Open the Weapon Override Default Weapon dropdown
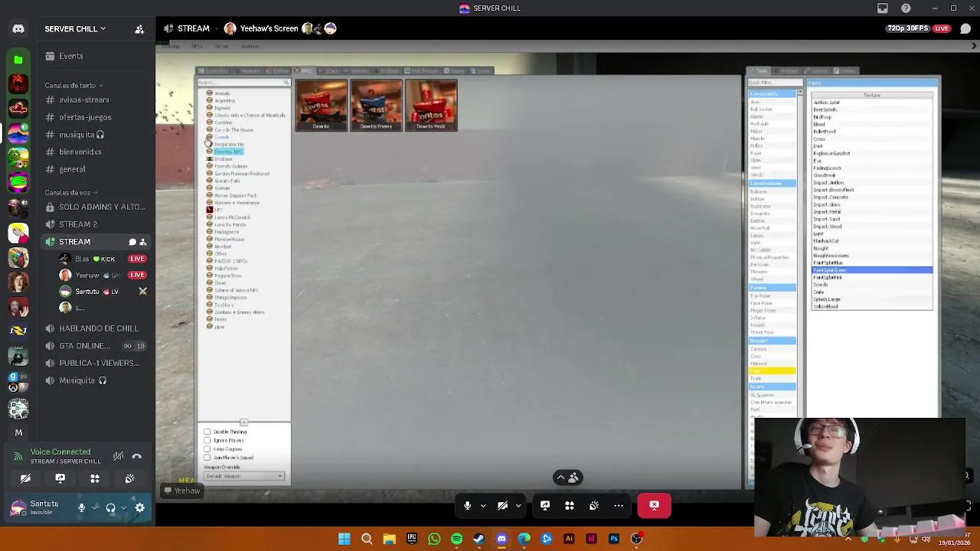 [244, 476]
